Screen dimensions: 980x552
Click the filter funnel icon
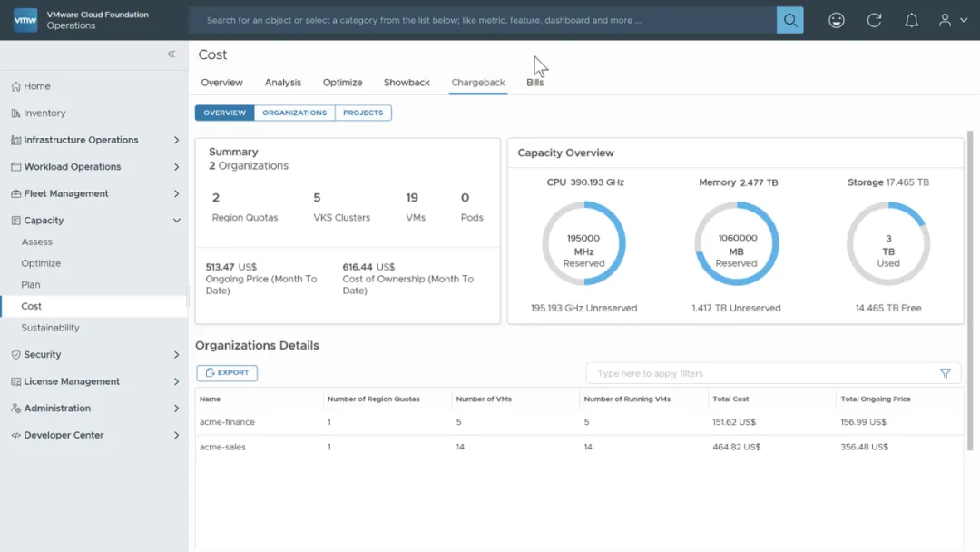(x=945, y=373)
